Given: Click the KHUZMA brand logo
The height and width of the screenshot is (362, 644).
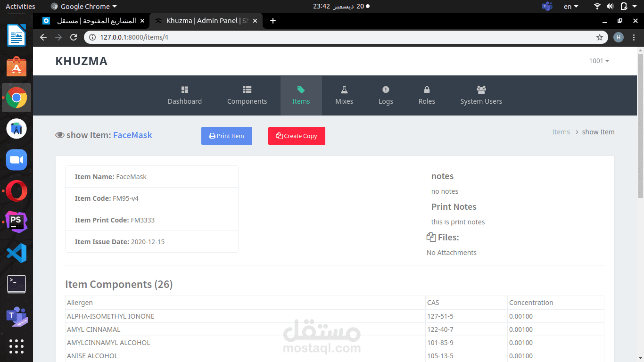Looking at the screenshot, I should pyautogui.click(x=82, y=61).
